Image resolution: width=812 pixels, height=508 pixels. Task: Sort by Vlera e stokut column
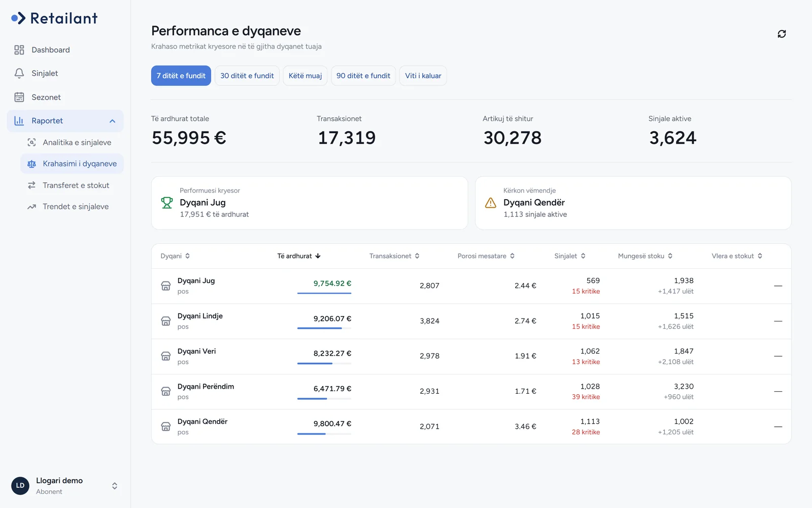coord(737,256)
